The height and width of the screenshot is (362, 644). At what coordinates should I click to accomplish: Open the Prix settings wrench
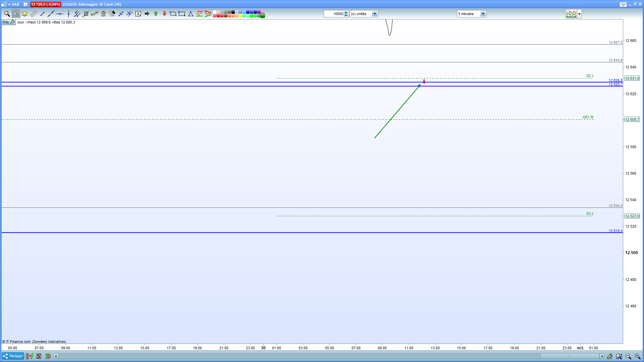pos(12,22)
